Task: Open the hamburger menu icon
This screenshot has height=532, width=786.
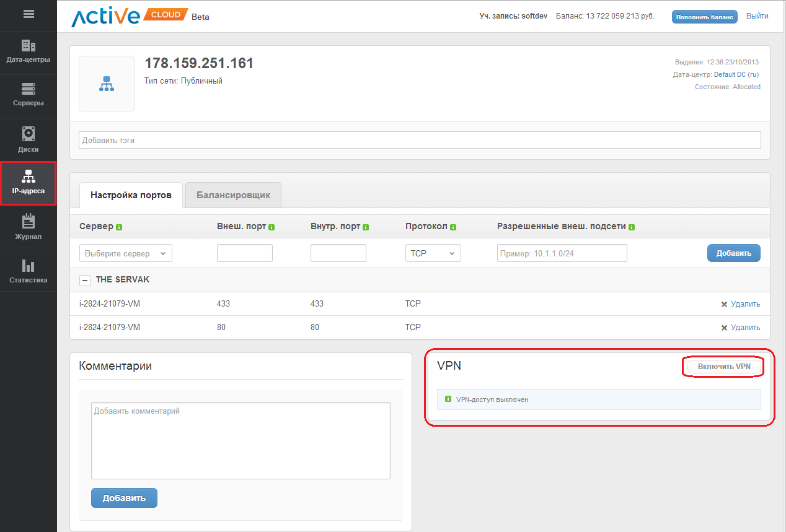Action: click(29, 14)
